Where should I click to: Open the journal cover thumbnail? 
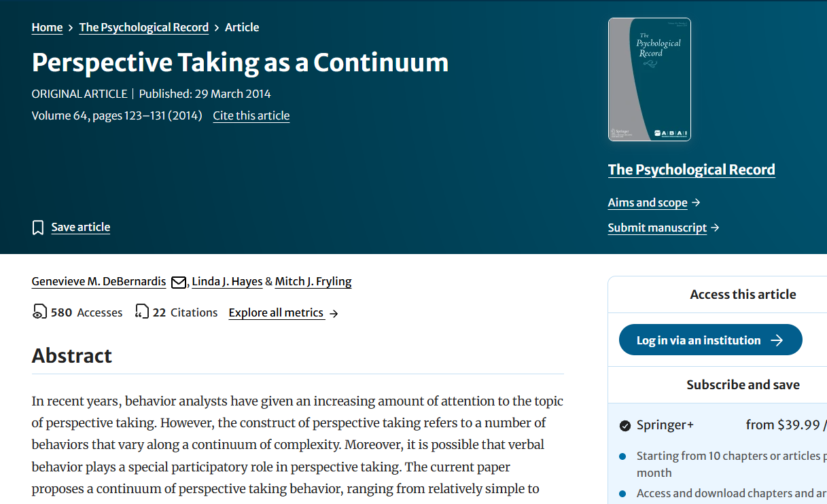click(650, 79)
